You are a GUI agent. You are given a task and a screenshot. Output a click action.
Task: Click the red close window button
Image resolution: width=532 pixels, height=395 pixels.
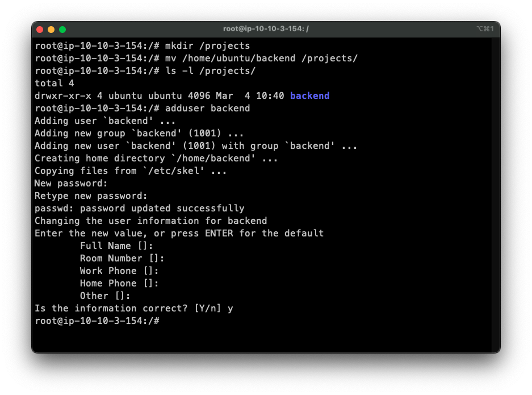tap(40, 29)
